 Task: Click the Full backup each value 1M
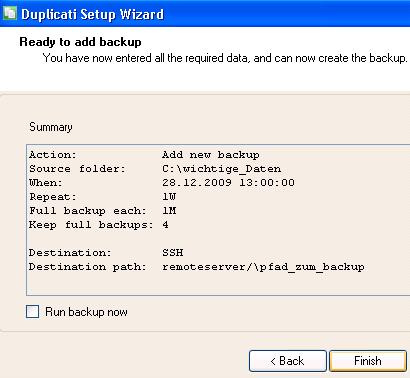pyautogui.click(x=169, y=211)
